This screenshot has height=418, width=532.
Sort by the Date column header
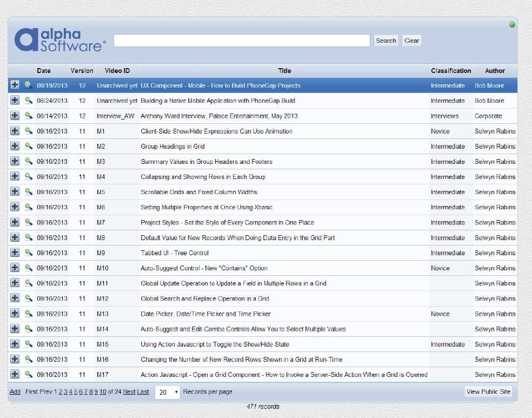[x=44, y=71]
